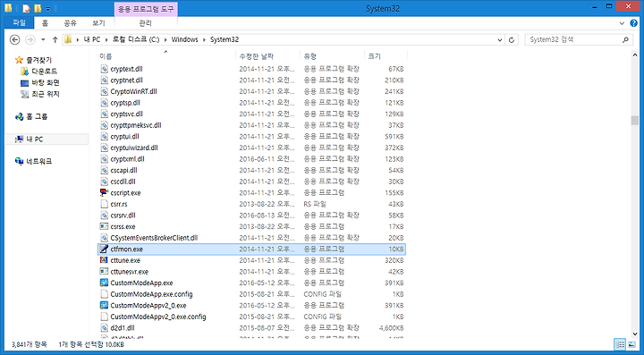Click the quick access New Folder icon
Screen dimensions: 644x355
point(38,8)
